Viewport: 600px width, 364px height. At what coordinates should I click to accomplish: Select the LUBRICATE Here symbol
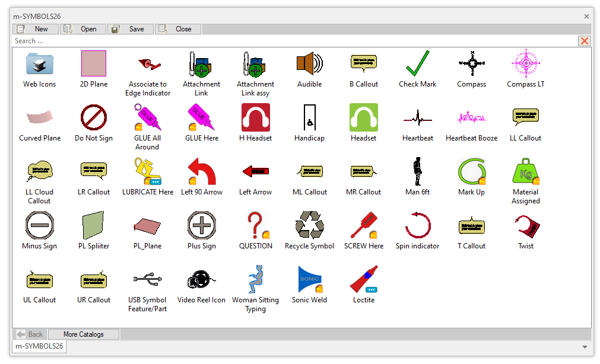[147, 171]
